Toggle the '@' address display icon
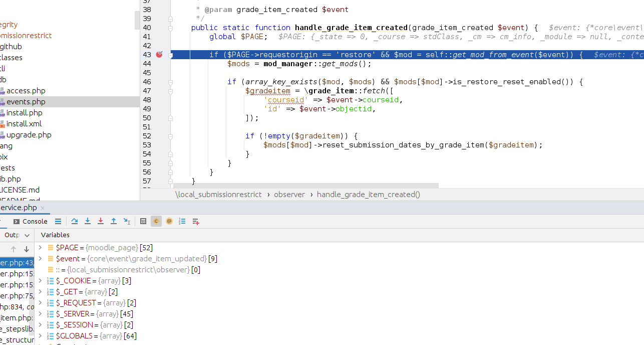Viewport: 644px width, 345px height. point(169,221)
